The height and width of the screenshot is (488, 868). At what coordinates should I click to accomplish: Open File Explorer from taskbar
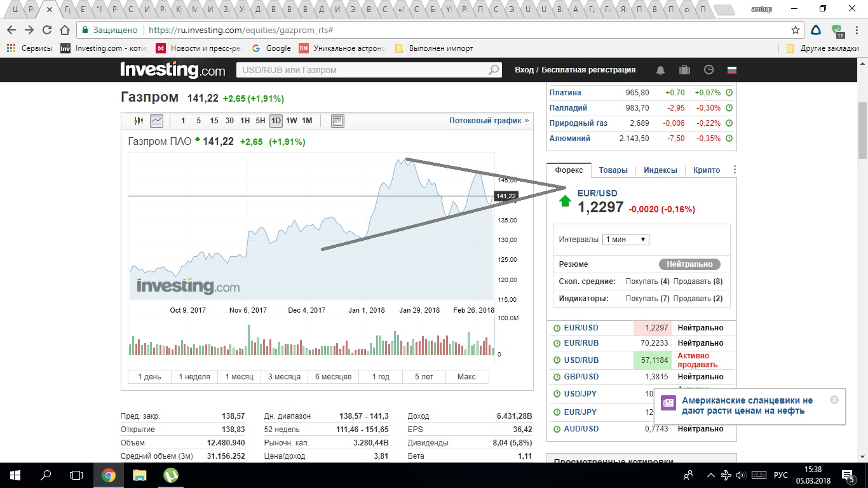(139, 475)
